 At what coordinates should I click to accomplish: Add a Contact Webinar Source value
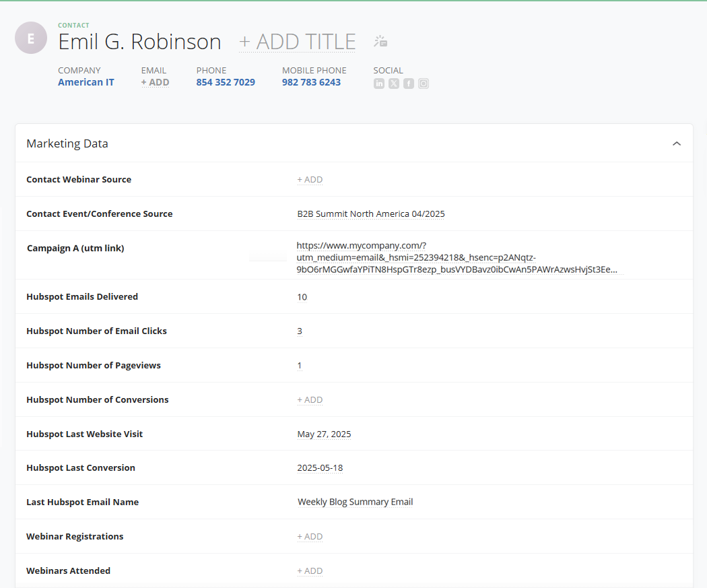coord(310,179)
